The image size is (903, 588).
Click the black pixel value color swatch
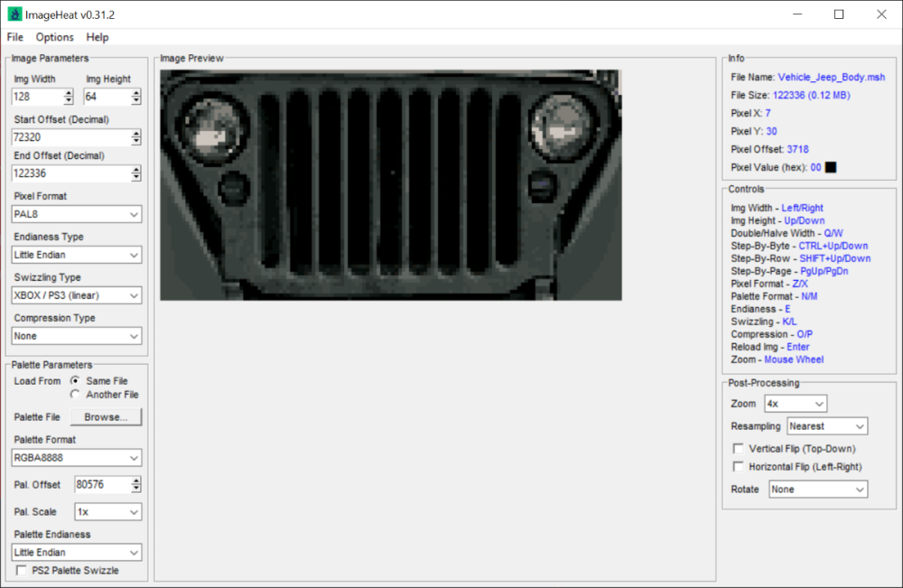(831, 167)
